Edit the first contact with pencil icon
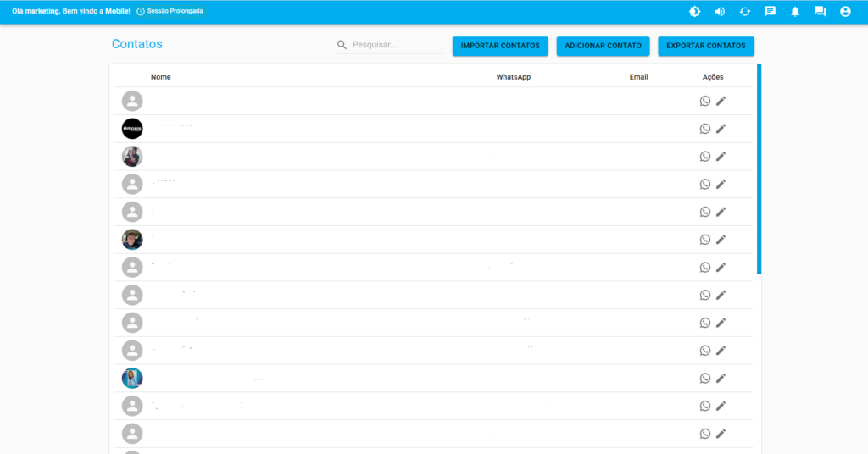This screenshot has height=454, width=868. coord(721,101)
